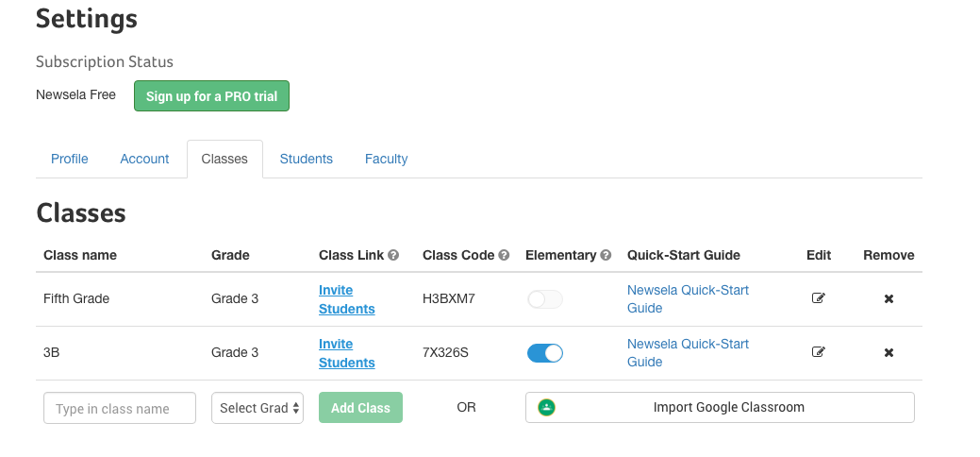Viewport: 980px width, 457px height.
Task: Sign up for a PRO trial
Action: point(211,95)
